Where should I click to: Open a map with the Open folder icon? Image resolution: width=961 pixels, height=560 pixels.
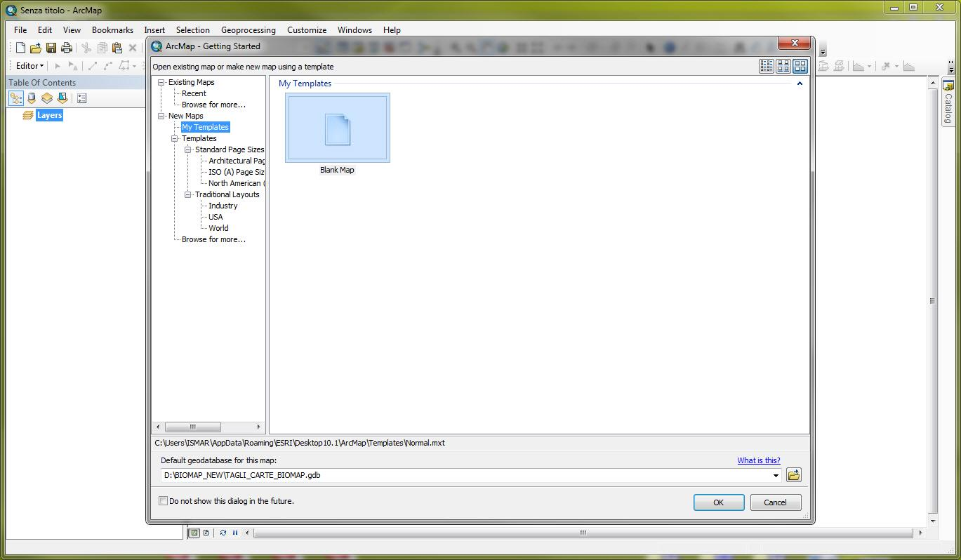(x=36, y=48)
